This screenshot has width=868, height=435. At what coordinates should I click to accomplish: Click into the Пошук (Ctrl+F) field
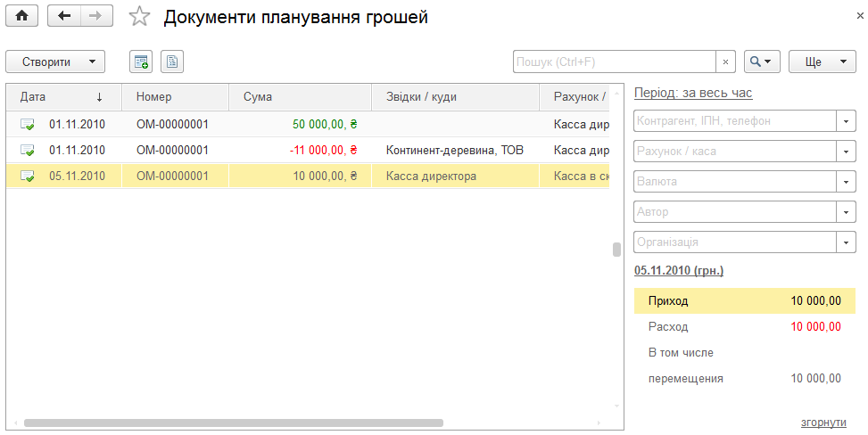615,62
